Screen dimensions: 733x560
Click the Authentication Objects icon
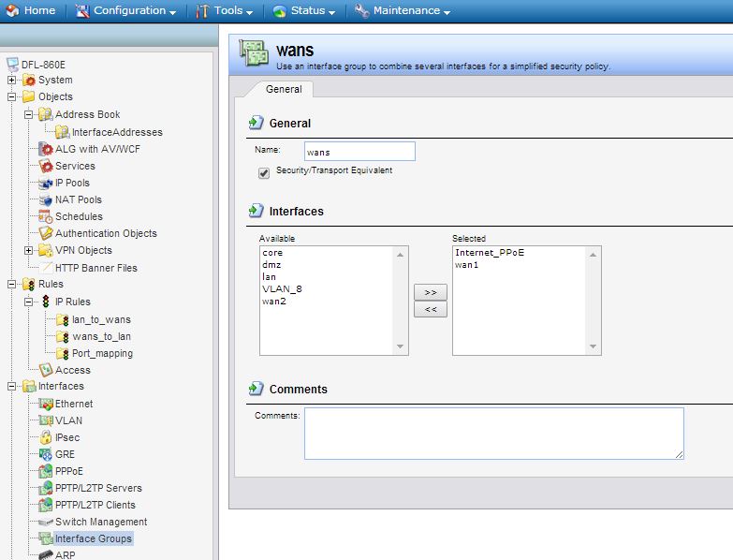click(46, 233)
